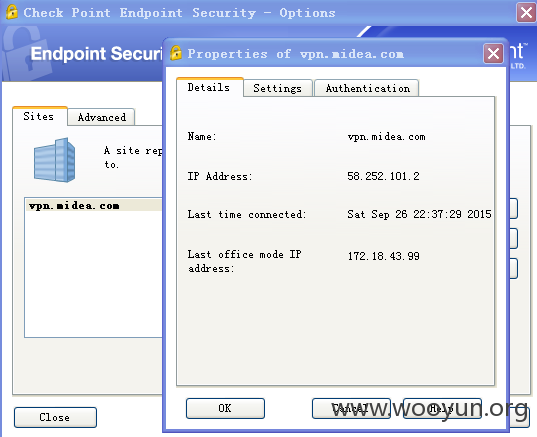Close the Check Point Options window
This screenshot has height=437, width=537.
526,13
